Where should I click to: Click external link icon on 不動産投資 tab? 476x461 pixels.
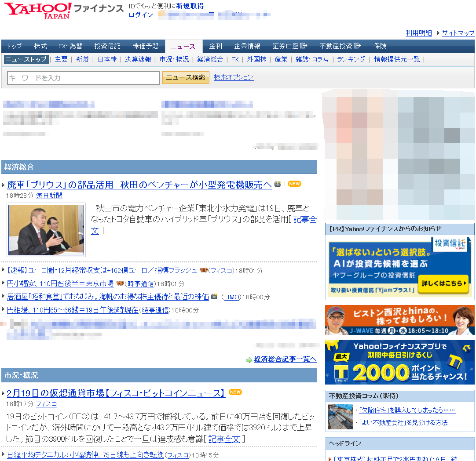(x=357, y=46)
